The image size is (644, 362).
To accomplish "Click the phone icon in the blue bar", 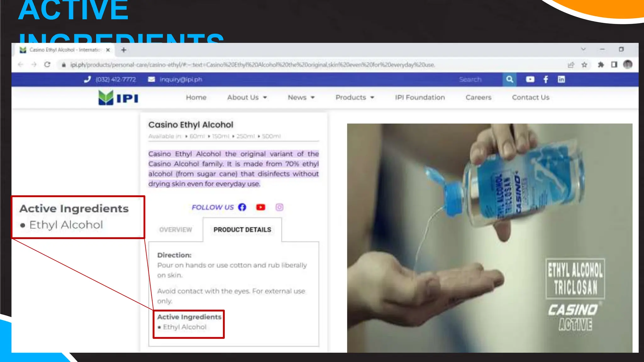I will [x=87, y=79].
